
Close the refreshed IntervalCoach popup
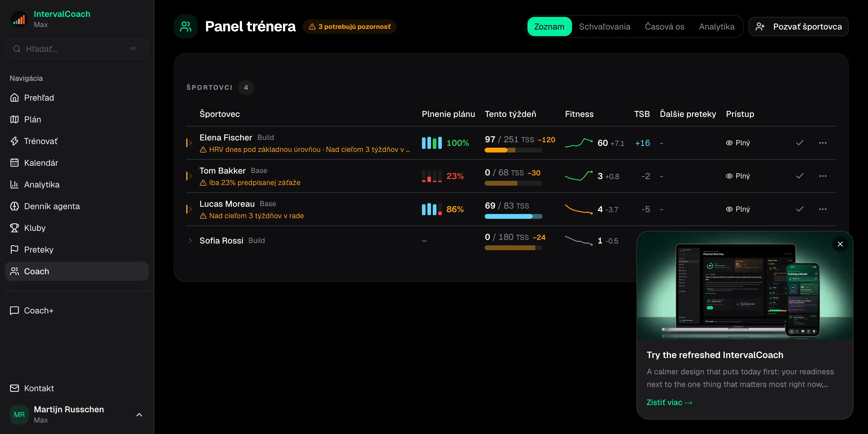pyautogui.click(x=840, y=244)
